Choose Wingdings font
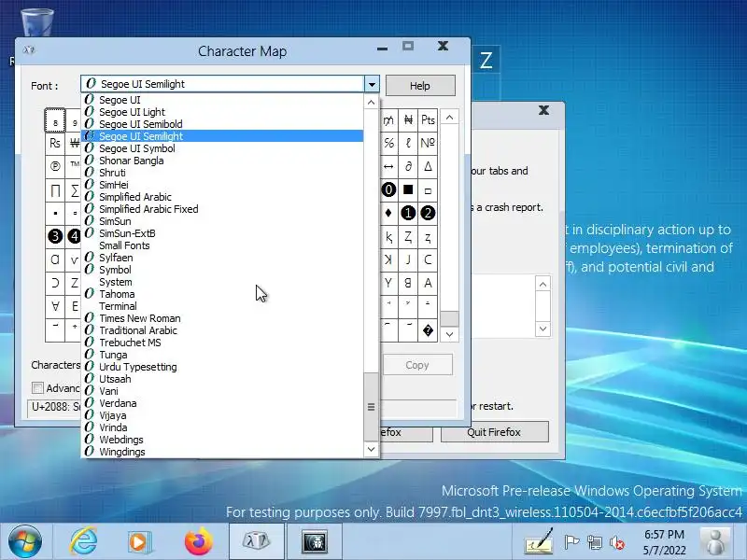Viewport: 747px width, 560px height. [222, 452]
